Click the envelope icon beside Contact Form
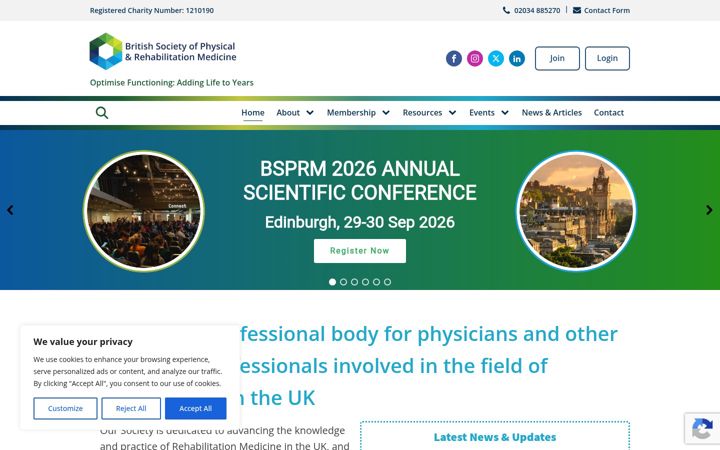The width and height of the screenshot is (720, 450). click(577, 10)
